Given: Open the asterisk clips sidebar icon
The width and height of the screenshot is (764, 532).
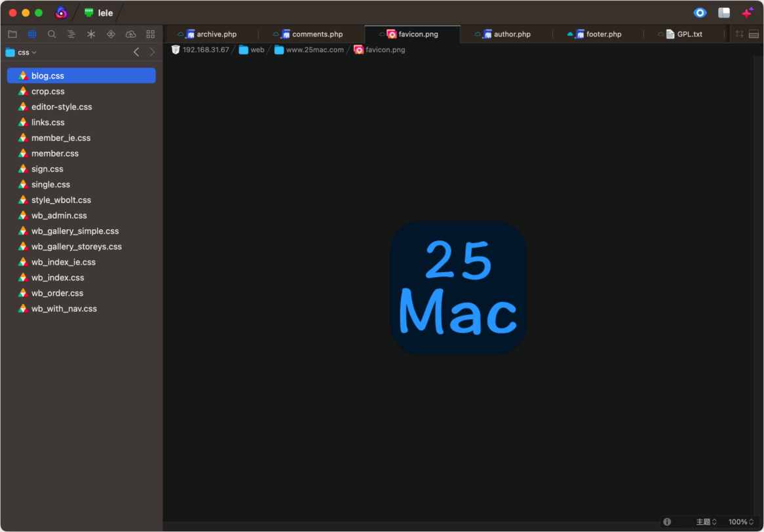Looking at the screenshot, I should pyautogui.click(x=91, y=34).
